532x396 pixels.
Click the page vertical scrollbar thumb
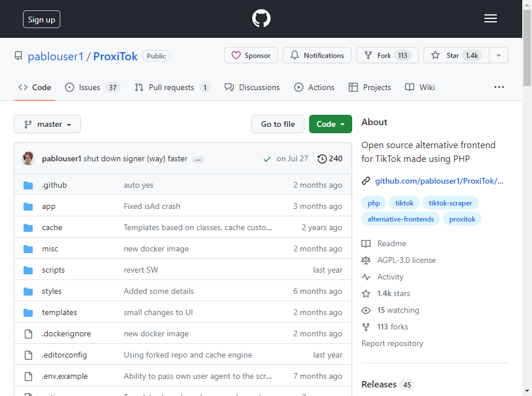tap(527, 48)
